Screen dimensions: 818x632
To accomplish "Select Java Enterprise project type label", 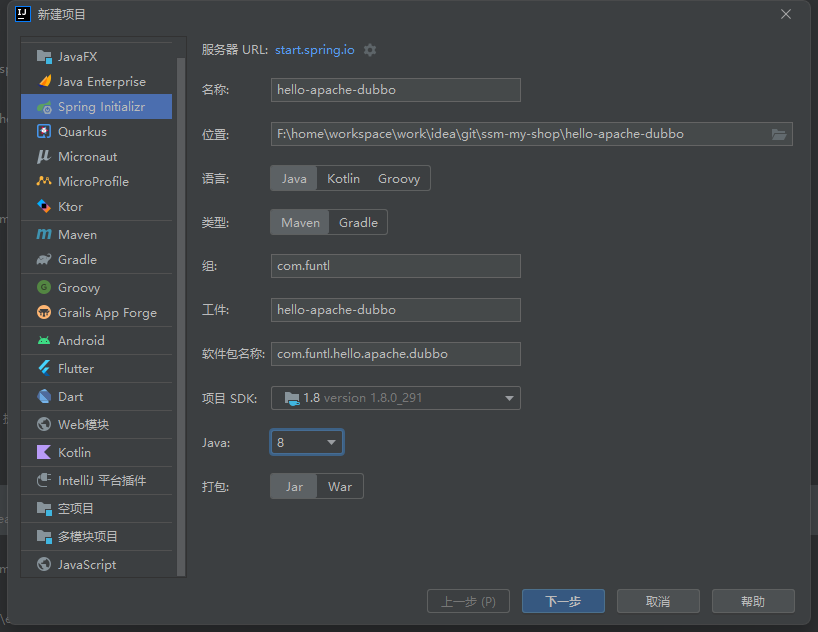I will (x=102, y=82).
